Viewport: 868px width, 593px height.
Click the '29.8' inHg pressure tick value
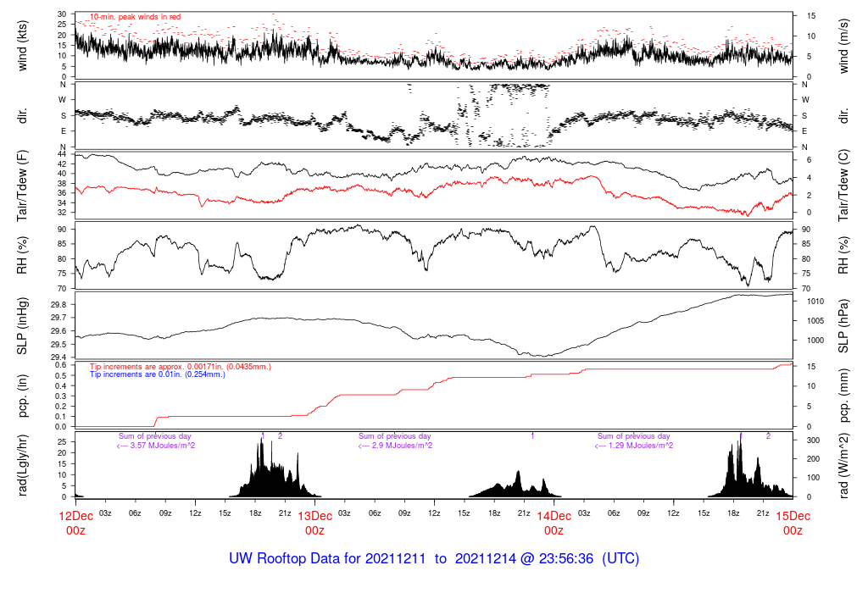[x=58, y=305]
